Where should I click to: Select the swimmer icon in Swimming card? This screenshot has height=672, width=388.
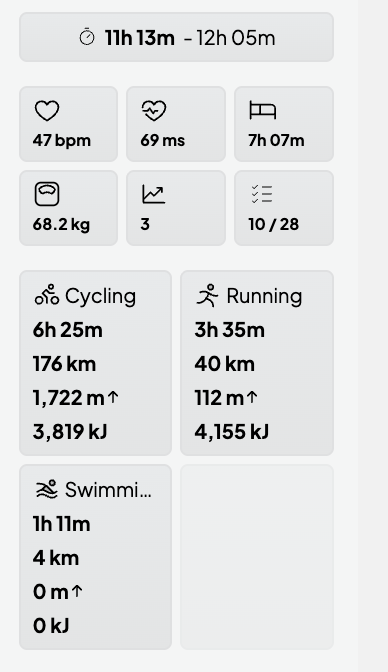click(47, 489)
